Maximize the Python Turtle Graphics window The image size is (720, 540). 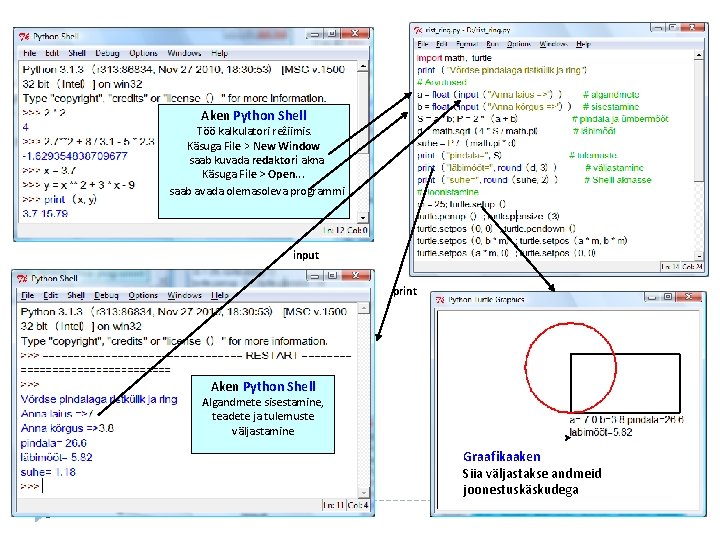coord(669,297)
